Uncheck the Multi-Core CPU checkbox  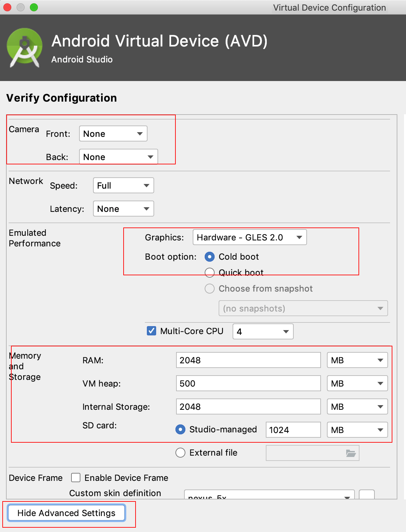point(152,331)
